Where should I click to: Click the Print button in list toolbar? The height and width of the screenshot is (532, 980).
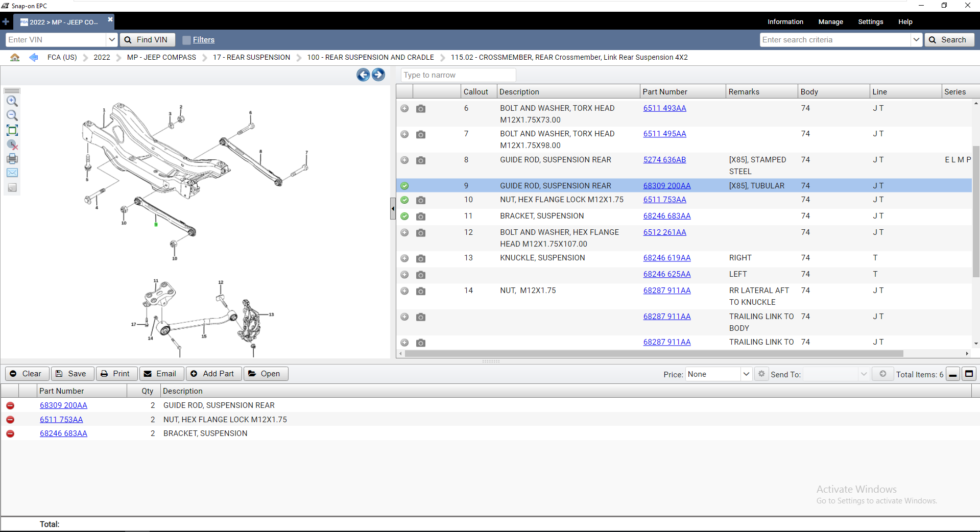coord(116,374)
